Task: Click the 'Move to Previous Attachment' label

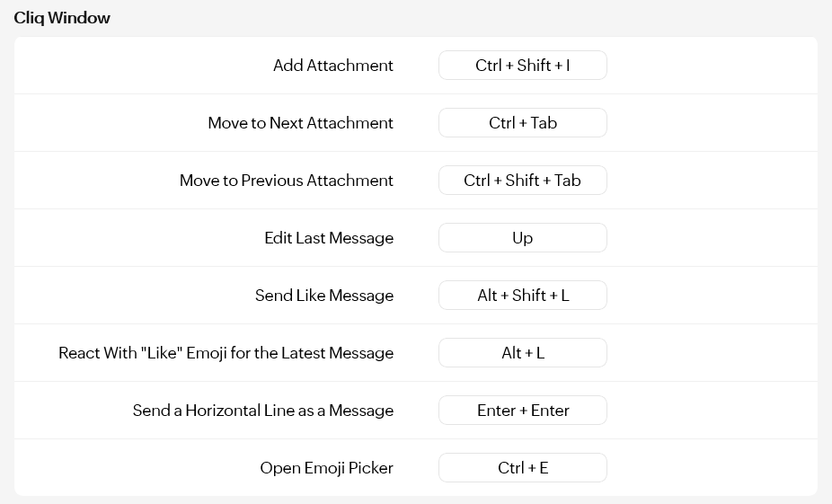Action: (x=286, y=181)
